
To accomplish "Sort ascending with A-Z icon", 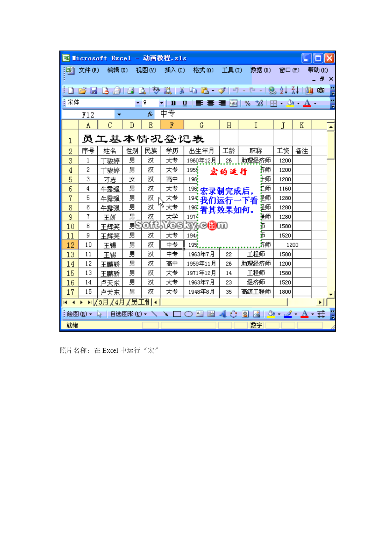I will click(x=283, y=91).
